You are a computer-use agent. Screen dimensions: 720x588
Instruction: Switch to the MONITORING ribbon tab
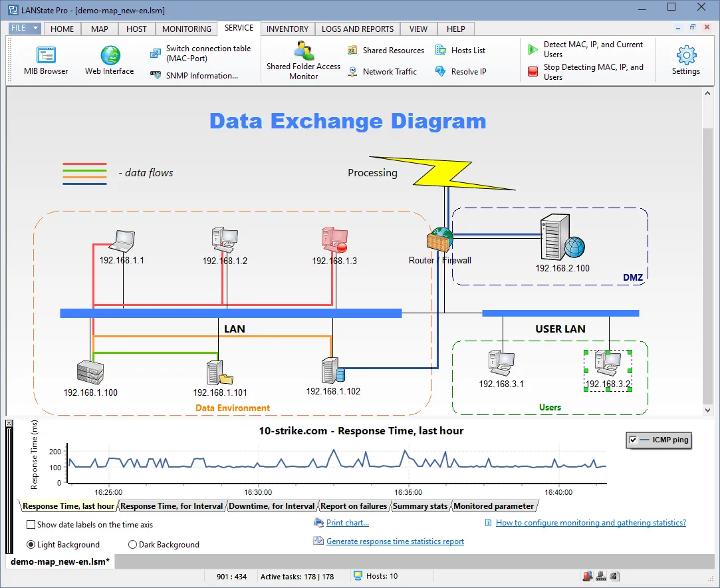pyautogui.click(x=186, y=29)
